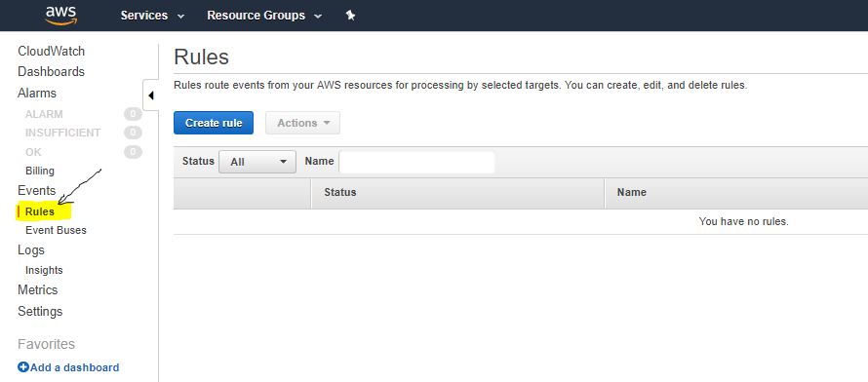Click the INSUFFICIENT count badge
Screen dimensions: 868x382
point(133,133)
